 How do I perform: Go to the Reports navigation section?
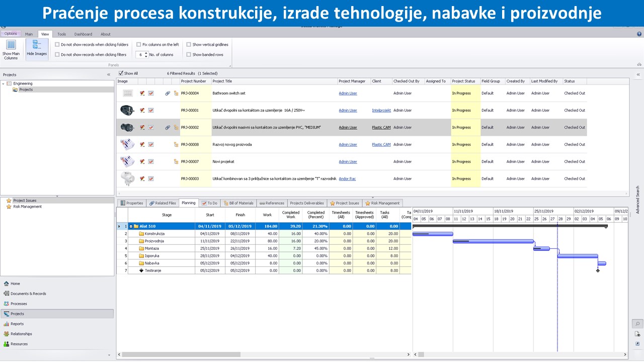[17, 324]
